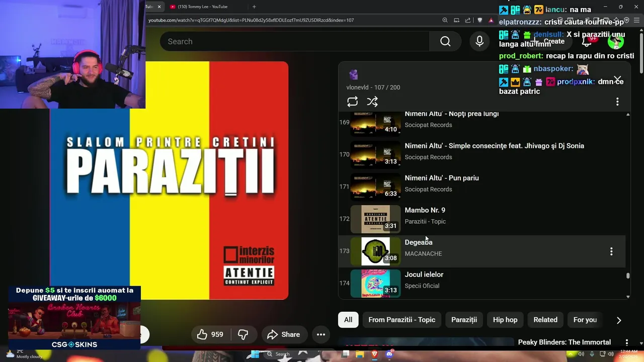This screenshot has width=644, height=362.
Task: Open YouTube notifications bell
Action: 587,41
